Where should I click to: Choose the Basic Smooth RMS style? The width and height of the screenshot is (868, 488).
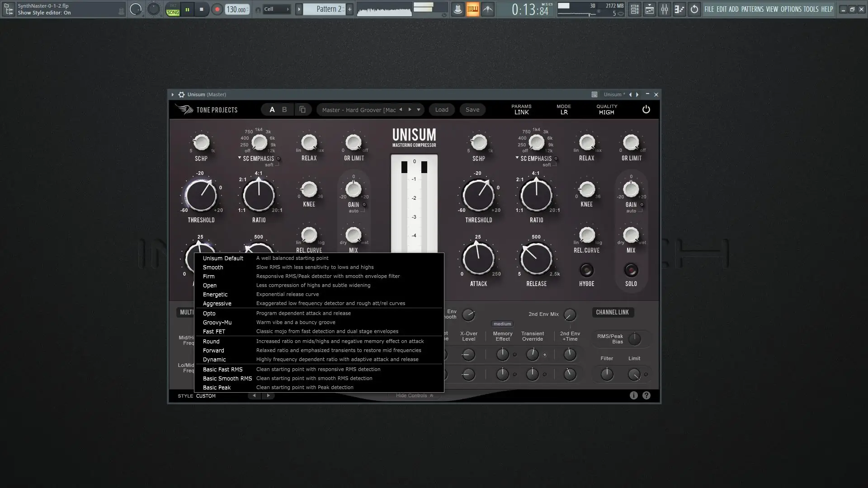pyautogui.click(x=227, y=378)
